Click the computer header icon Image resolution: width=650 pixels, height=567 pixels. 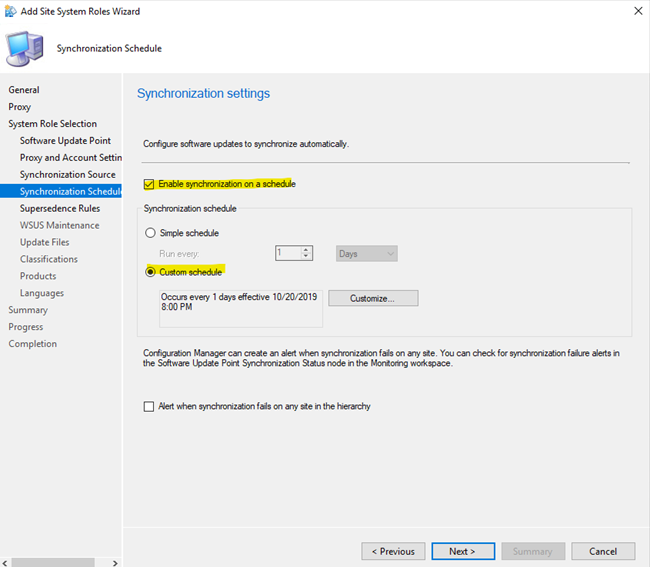point(24,49)
